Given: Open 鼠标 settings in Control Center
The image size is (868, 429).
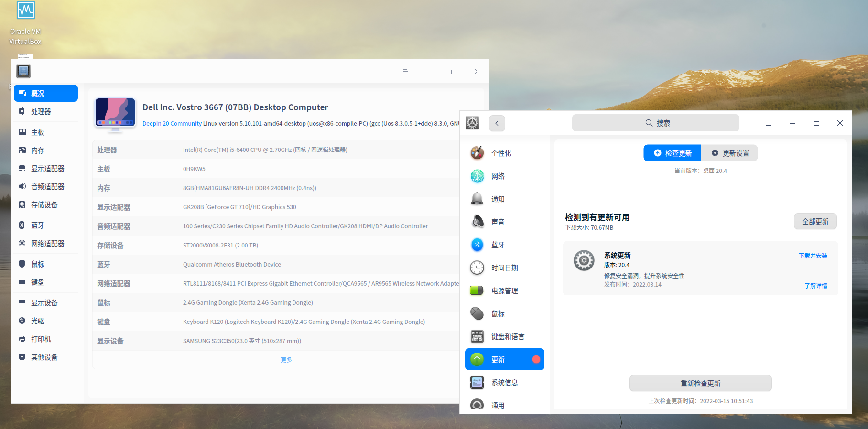Looking at the screenshot, I should 505,313.
